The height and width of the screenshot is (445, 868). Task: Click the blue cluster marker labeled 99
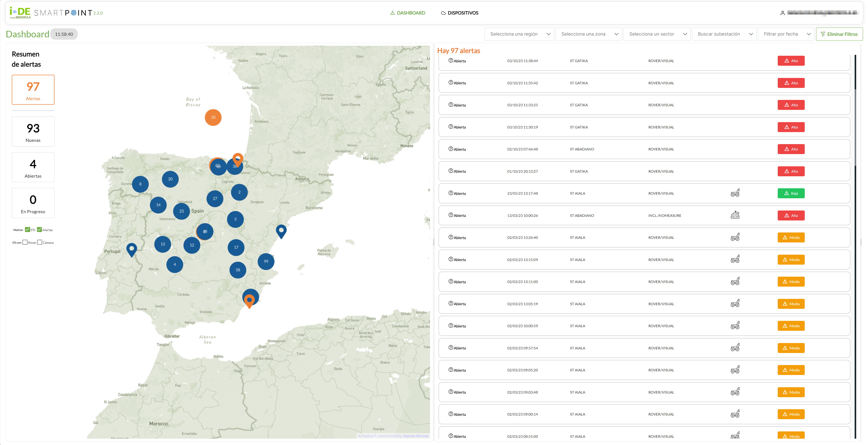pos(266,261)
